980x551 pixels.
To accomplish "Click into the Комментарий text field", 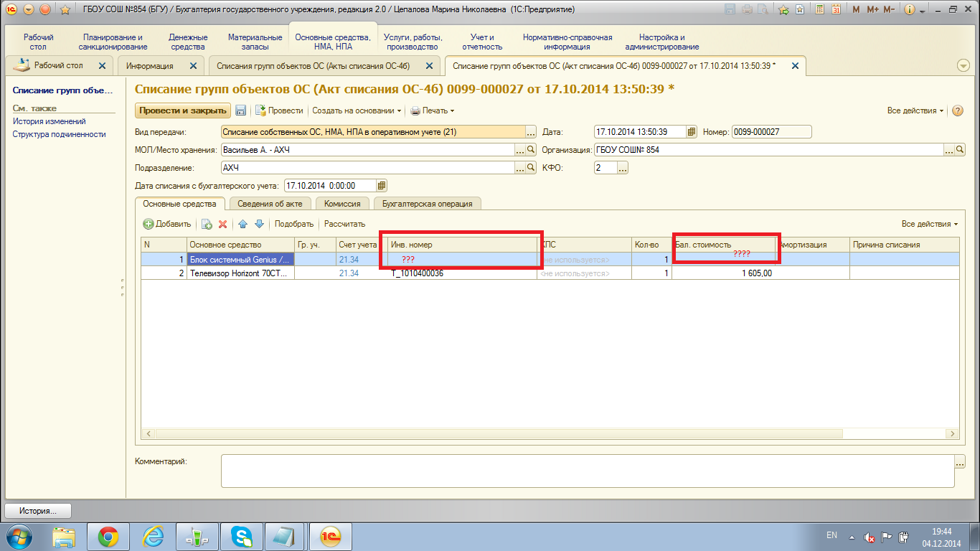I will pyautogui.click(x=587, y=471).
